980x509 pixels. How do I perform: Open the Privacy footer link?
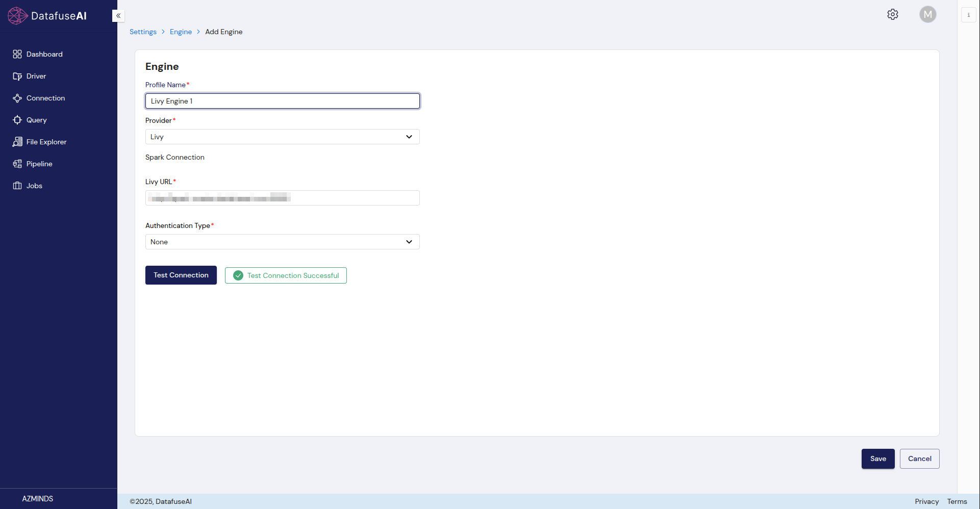point(926,501)
